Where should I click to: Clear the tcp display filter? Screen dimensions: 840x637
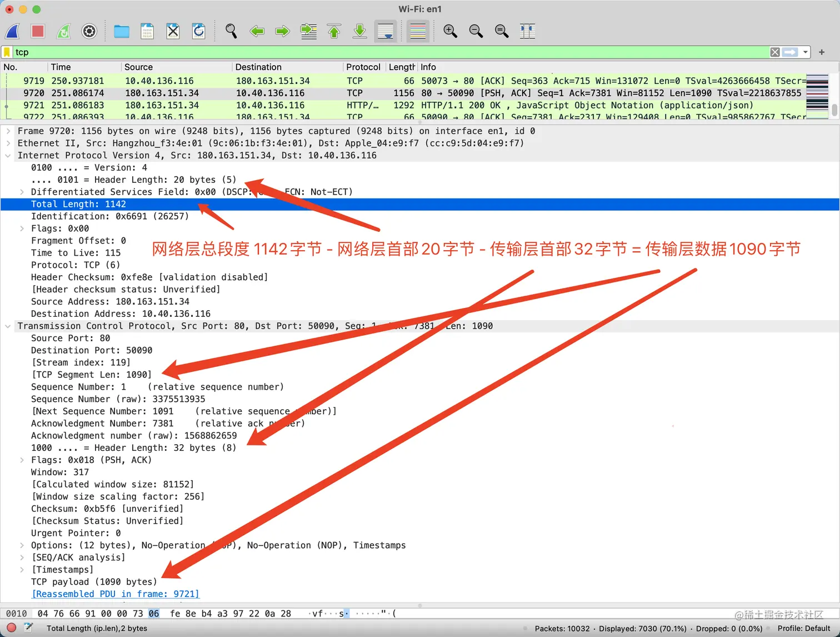775,52
